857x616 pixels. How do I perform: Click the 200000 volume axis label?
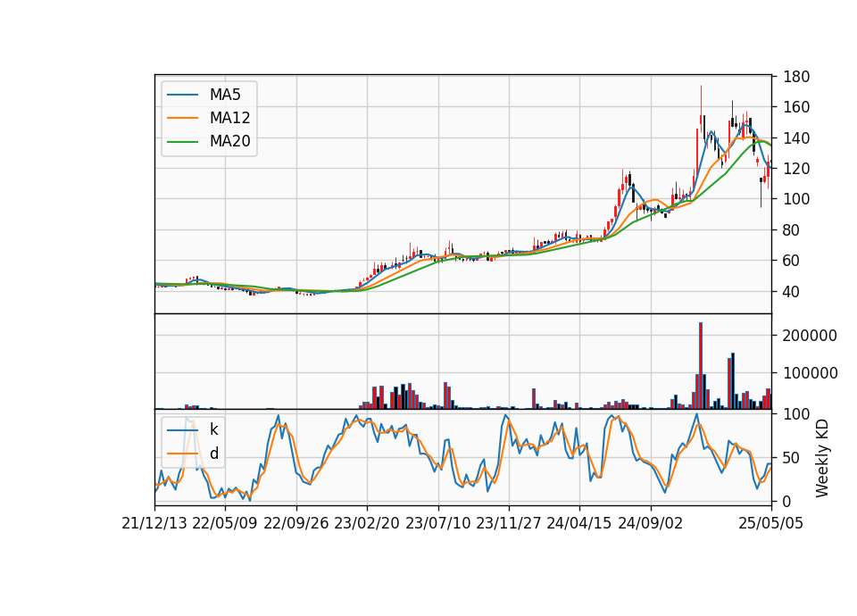[810, 336]
